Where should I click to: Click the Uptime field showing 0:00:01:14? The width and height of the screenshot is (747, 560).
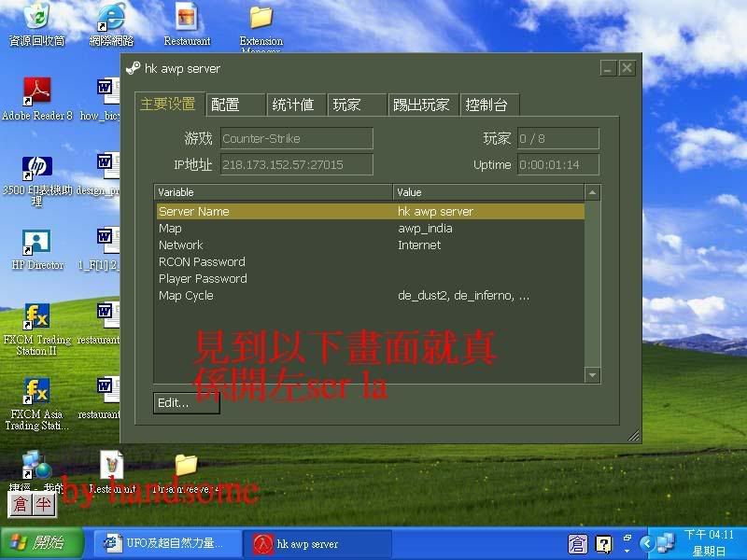557,165
